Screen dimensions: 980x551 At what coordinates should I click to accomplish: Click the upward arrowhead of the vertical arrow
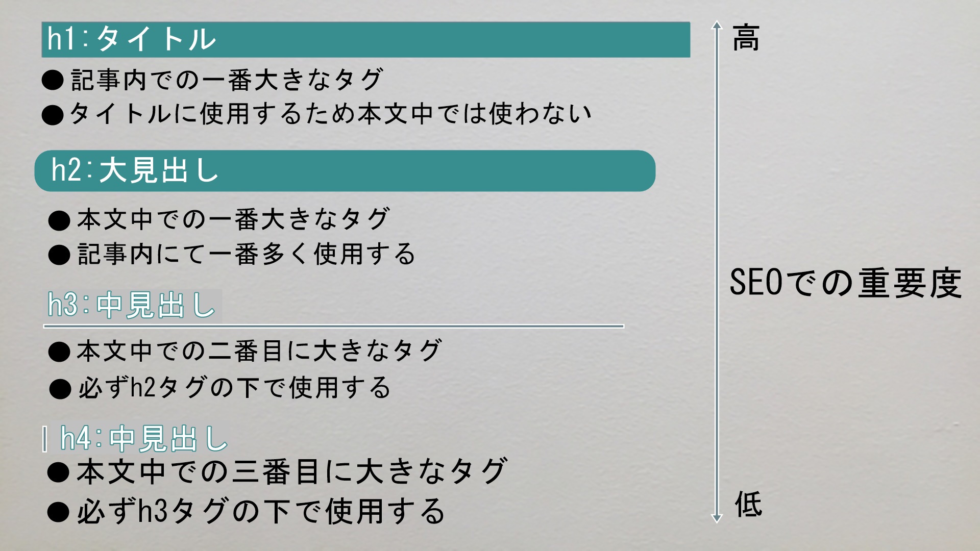coord(717,26)
